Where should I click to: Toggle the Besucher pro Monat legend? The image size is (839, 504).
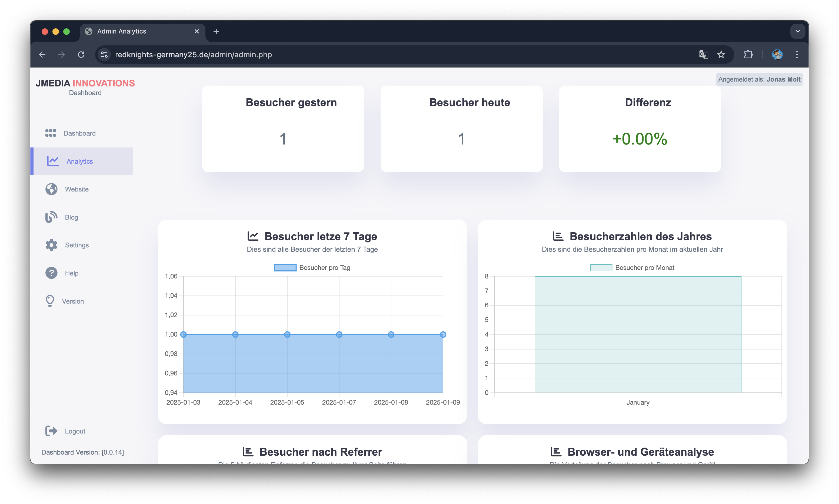click(x=632, y=268)
